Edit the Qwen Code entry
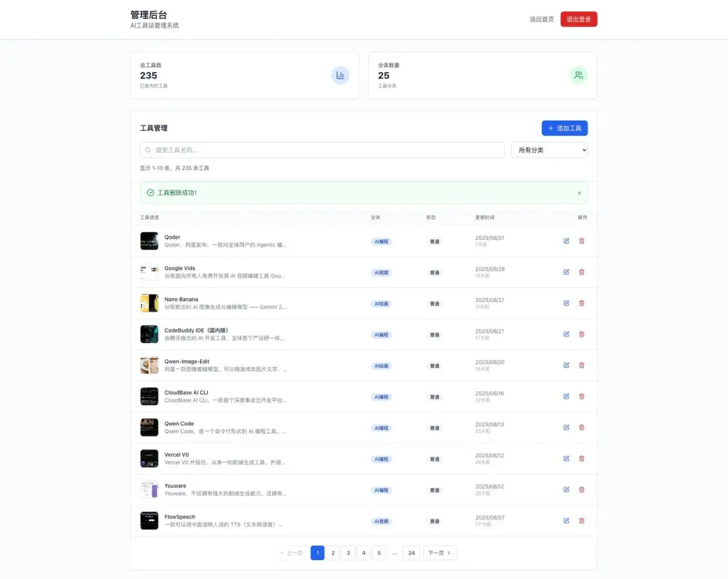Screen dimensions: 728x579 point(566,427)
